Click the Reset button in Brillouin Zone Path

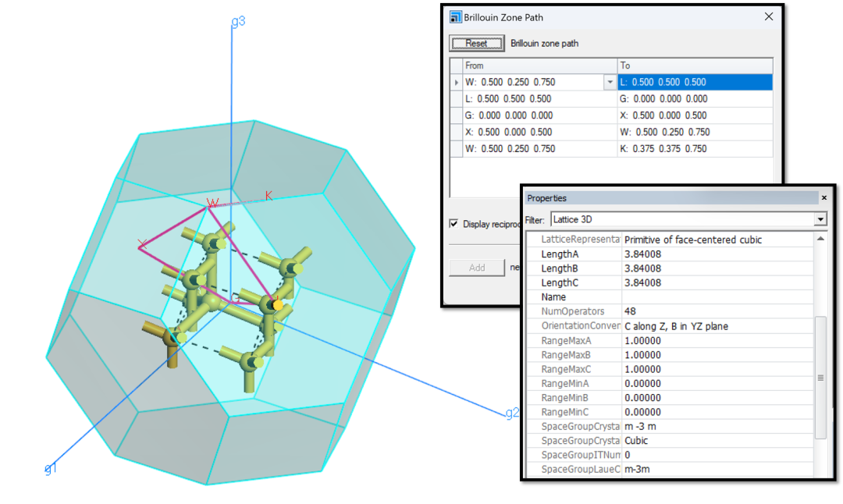pyautogui.click(x=476, y=44)
